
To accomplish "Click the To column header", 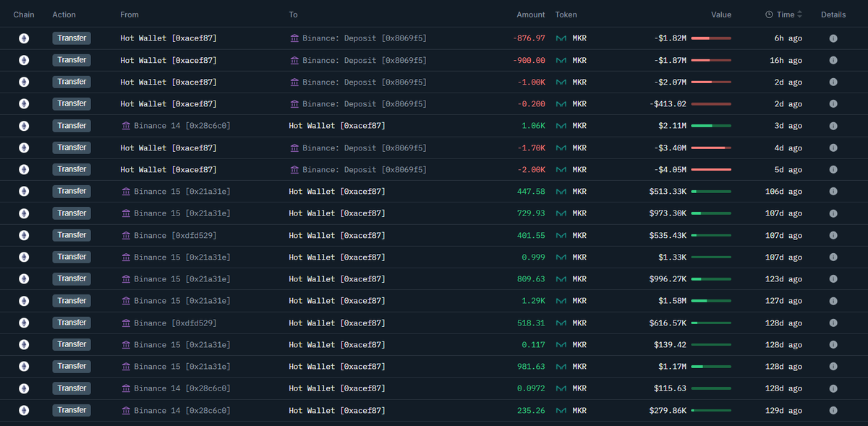I will pos(294,14).
